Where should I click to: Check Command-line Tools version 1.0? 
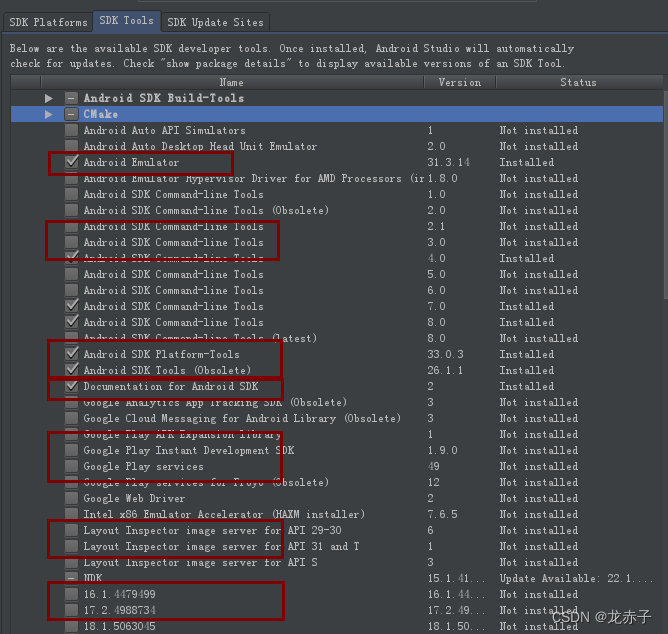coord(72,194)
